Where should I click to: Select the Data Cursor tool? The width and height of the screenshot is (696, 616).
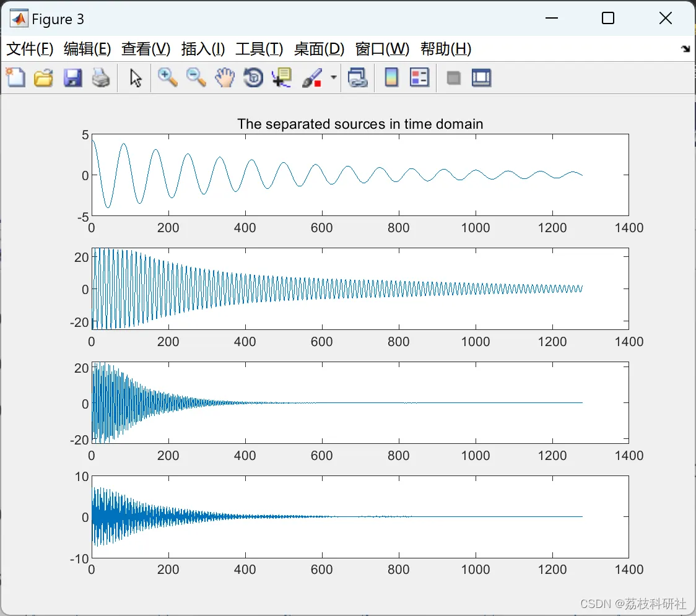282,77
